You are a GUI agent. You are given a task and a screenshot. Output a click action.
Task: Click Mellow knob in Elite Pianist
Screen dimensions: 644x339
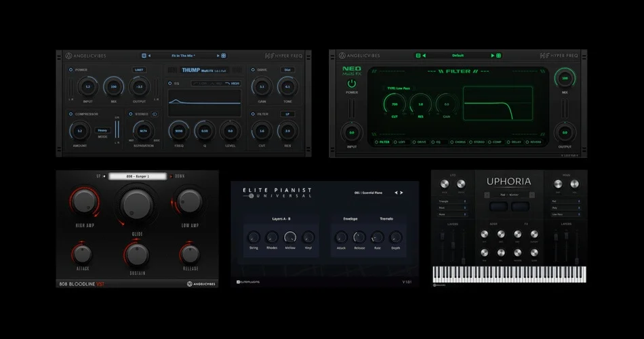[x=290, y=237]
